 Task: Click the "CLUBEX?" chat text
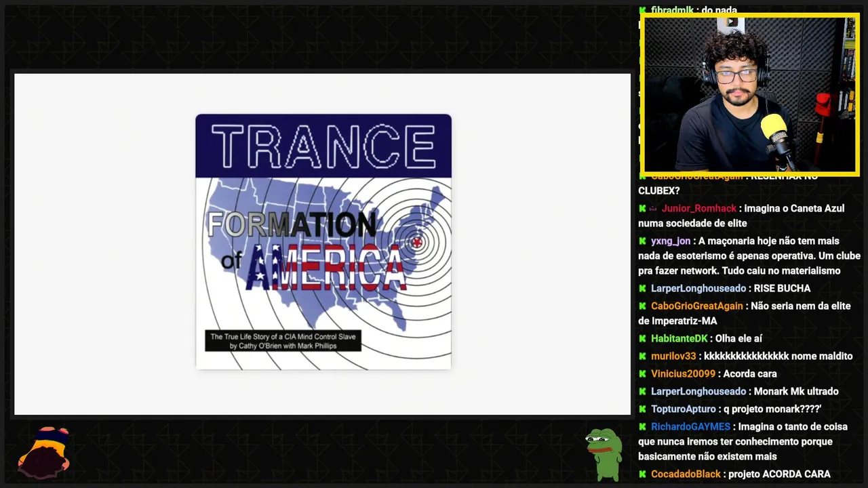point(658,190)
